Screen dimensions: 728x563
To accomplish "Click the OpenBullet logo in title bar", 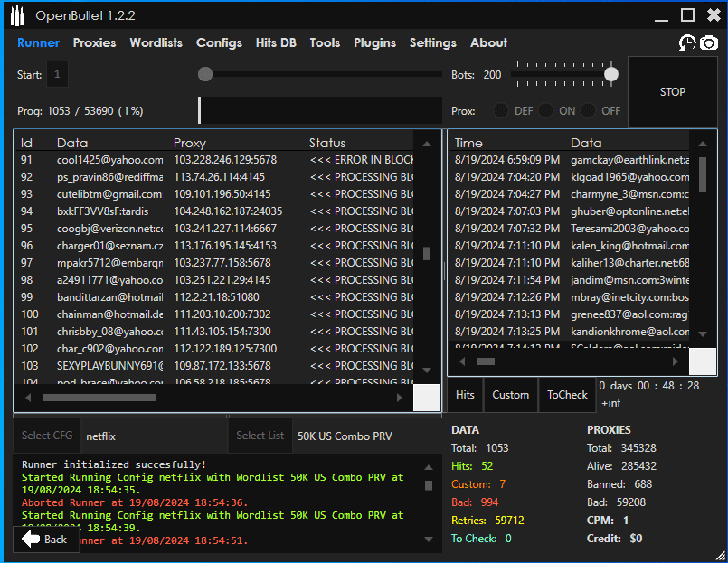I will click(17, 15).
